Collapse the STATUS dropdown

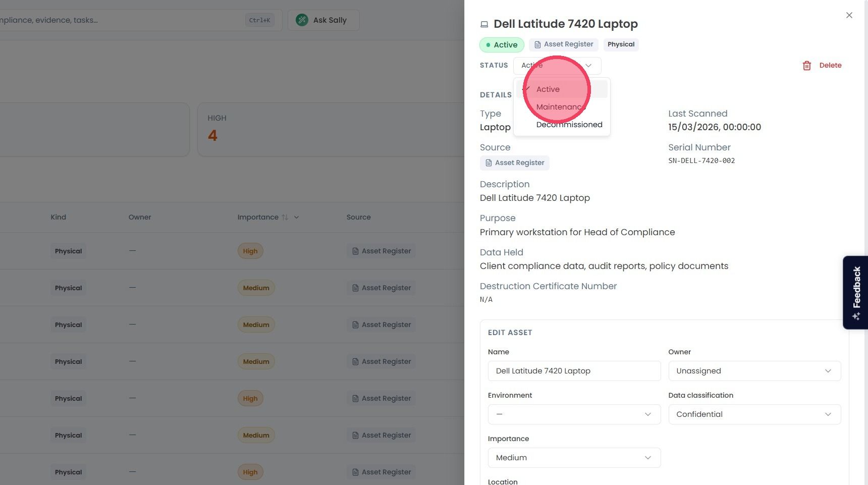coord(557,66)
